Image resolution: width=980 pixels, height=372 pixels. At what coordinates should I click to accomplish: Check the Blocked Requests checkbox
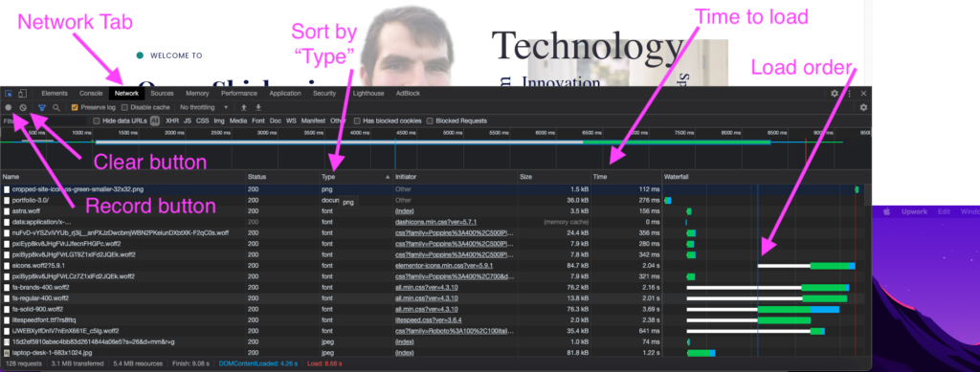click(430, 121)
